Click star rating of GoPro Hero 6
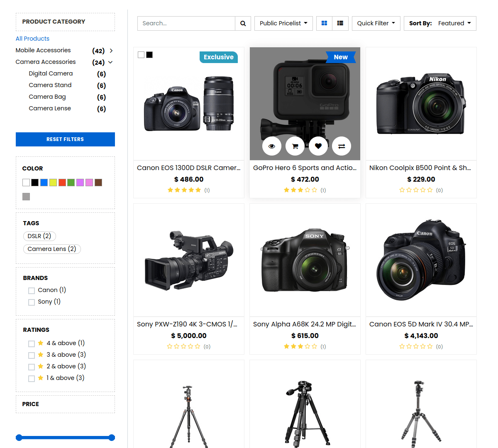 300,190
